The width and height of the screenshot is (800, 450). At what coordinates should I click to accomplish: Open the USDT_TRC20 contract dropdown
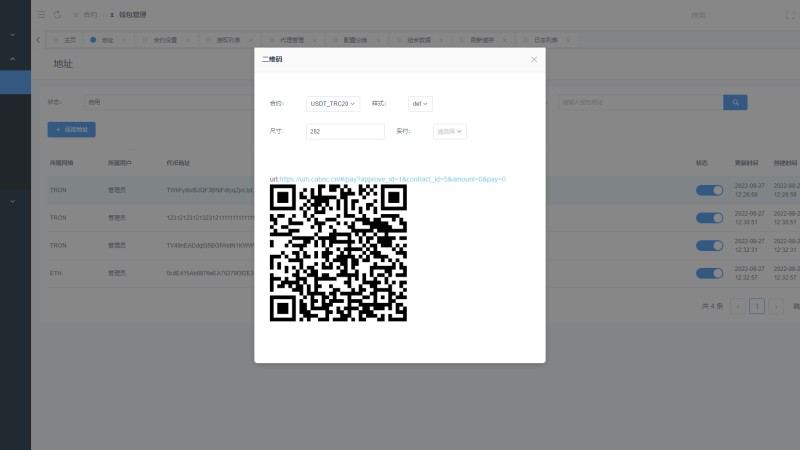333,104
